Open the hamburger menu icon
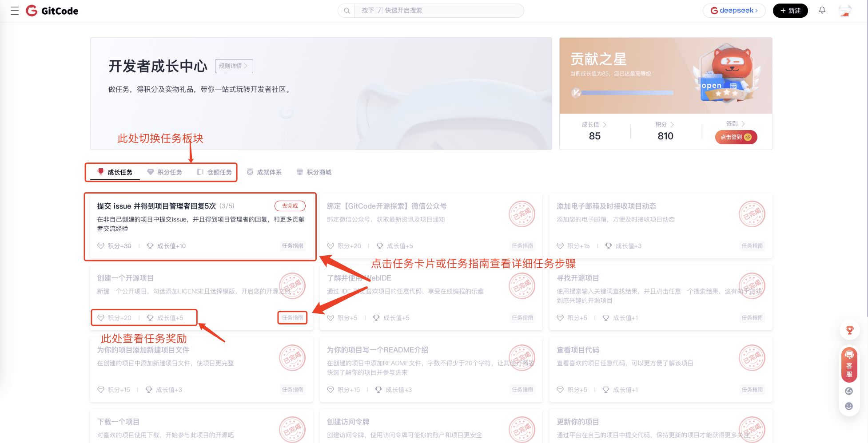The width and height of the screenshot is (868, 443). tap(15, 11)
